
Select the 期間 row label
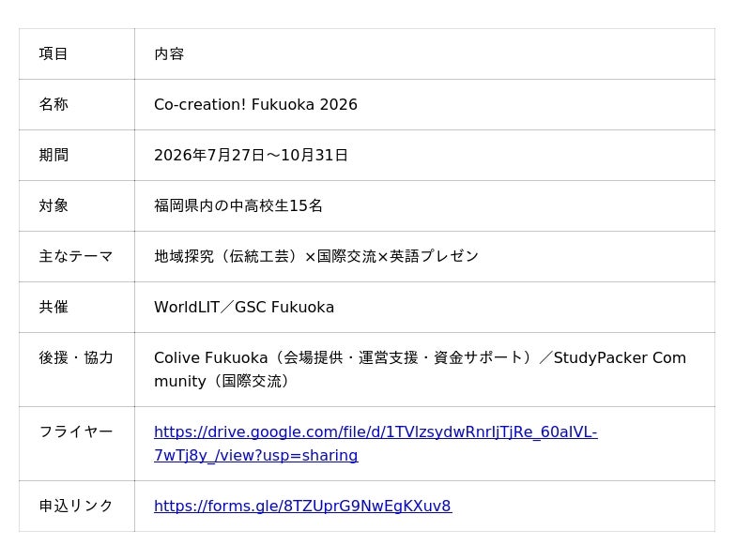[54, 155]
